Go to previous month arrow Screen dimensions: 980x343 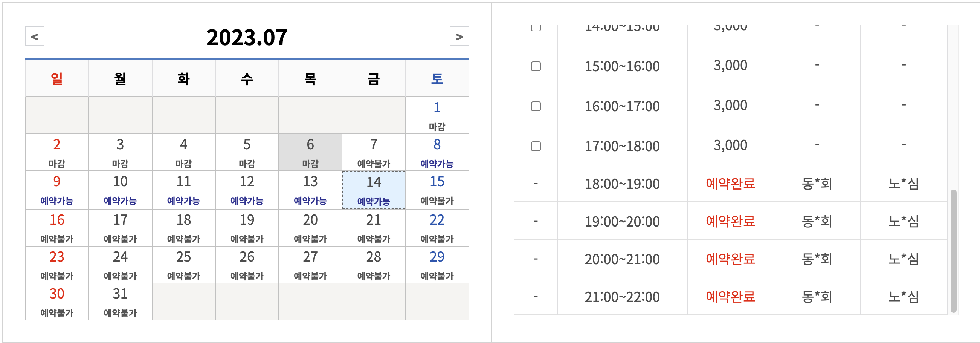35,37
